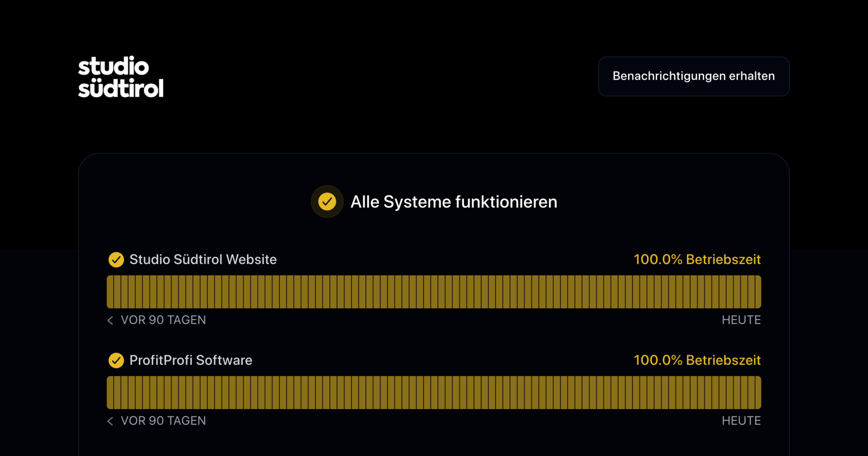Select today's bar in the ProfitProfi Software timeline
This screenshot has height=456, width=868.
pyautogui.click(x=758, y=393)
